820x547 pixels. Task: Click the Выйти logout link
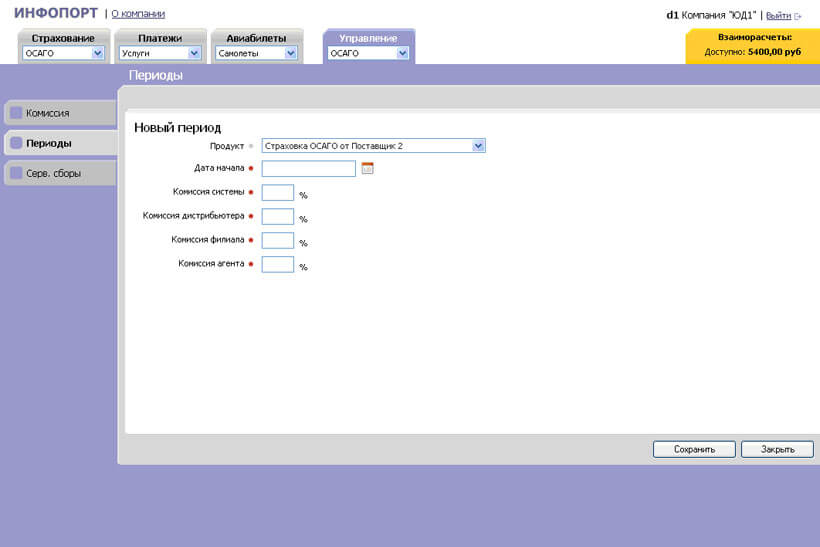click(x=778, y=16)
